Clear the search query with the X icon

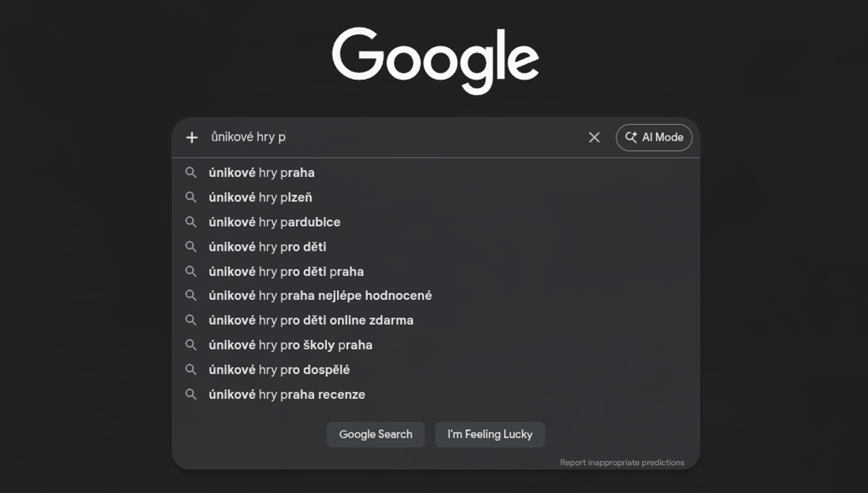594,137
